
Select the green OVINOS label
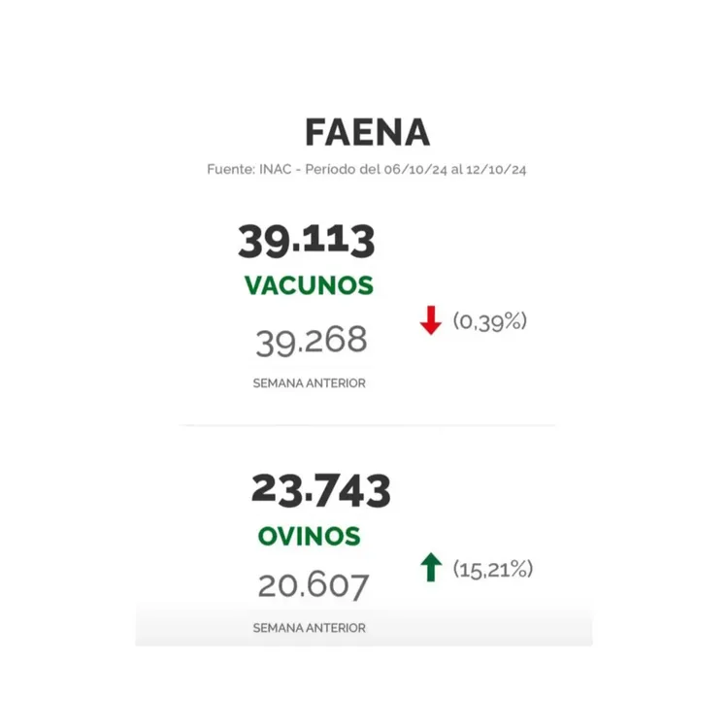(309, 536)
